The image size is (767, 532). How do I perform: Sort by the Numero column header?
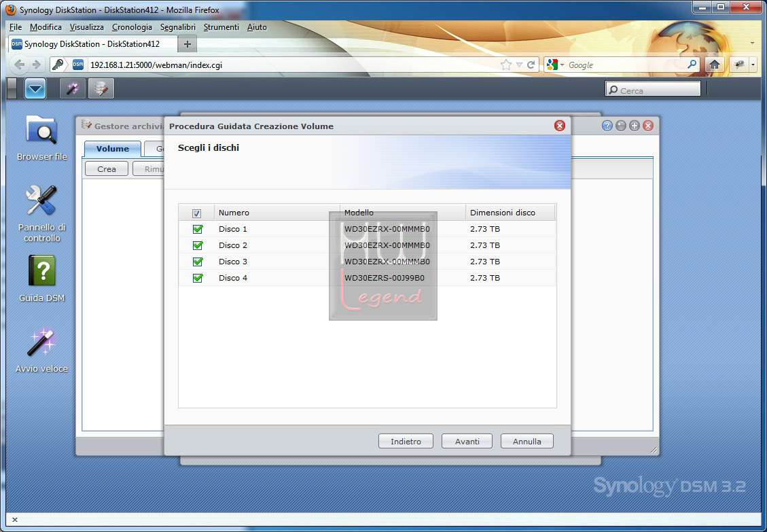coord(277,213)
